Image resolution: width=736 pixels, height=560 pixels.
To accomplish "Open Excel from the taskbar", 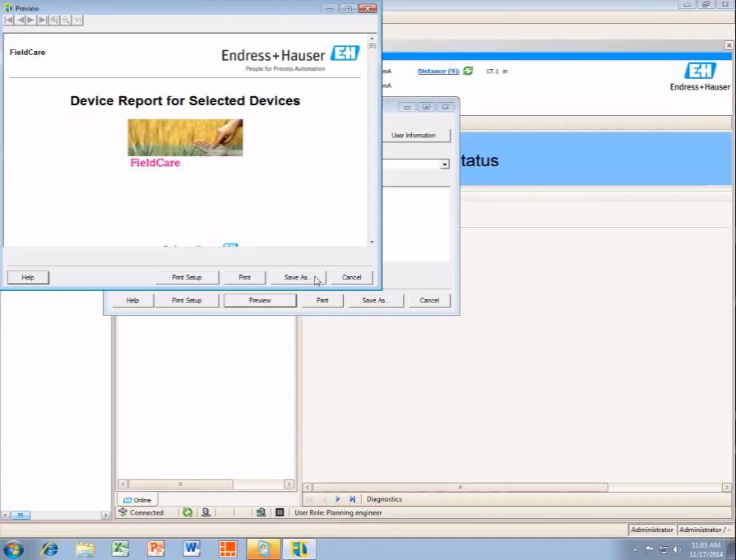I will point(121,549).
